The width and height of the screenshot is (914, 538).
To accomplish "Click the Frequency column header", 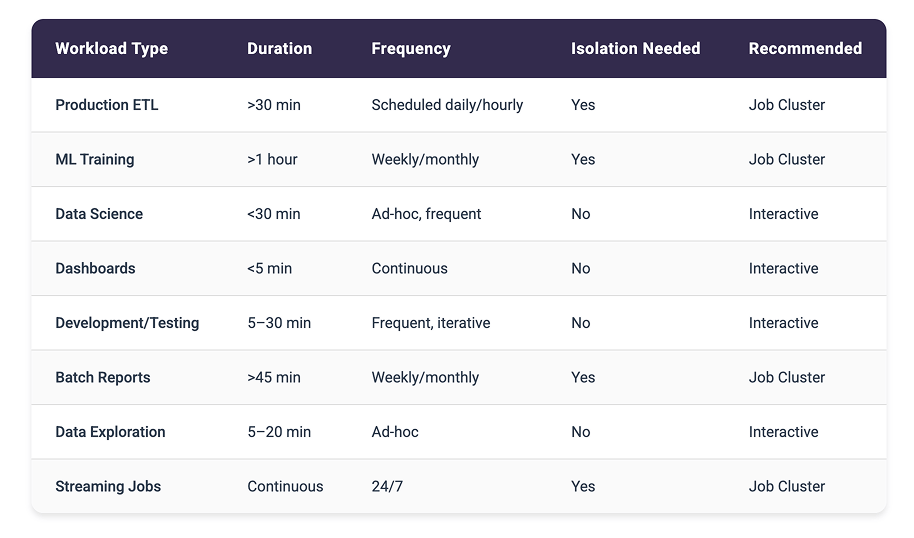I will click(410, 48).
